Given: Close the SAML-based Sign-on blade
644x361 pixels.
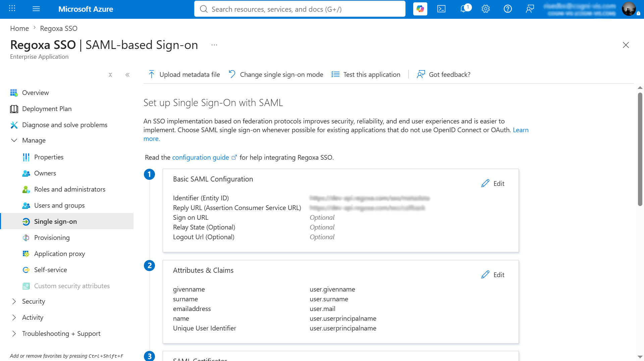Looking at the screenshot, I should click(626, 45).
